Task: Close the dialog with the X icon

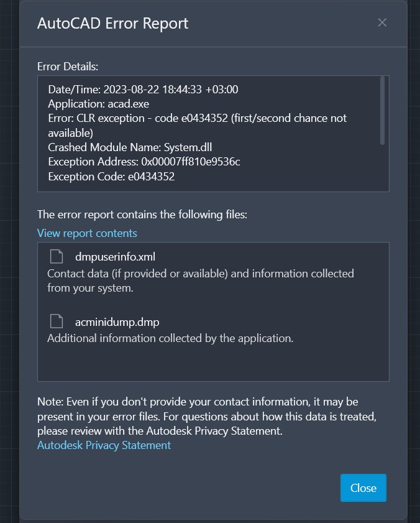Action: pyautogui.click(x=382, y=23)
